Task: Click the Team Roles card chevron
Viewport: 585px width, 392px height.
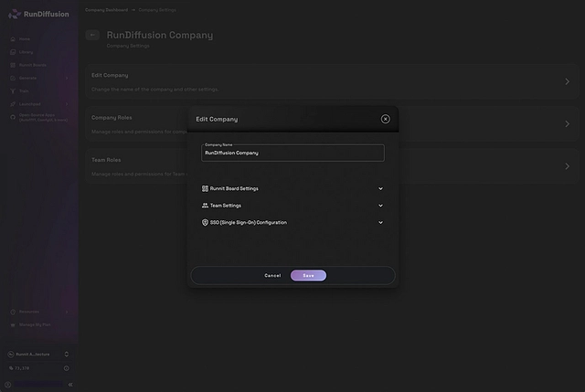Action: click(567, 166)
